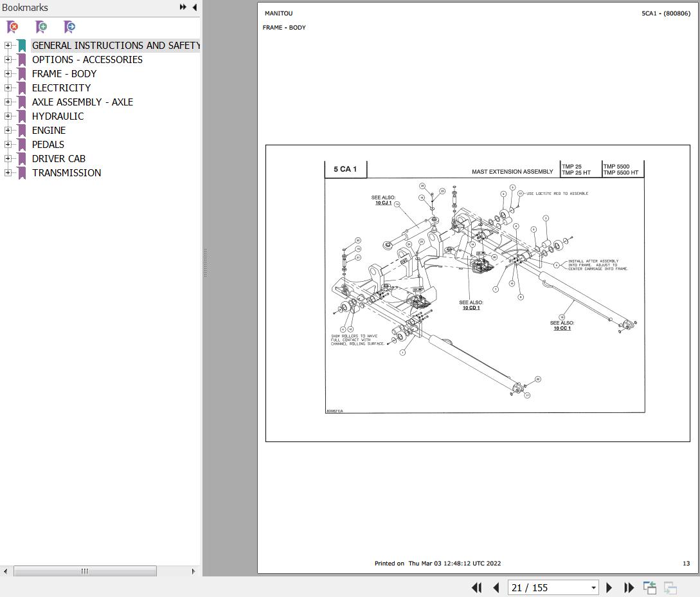Open the ENGINE bookmark
This screenshot has width=700, height=597.
tap(49, 131)
